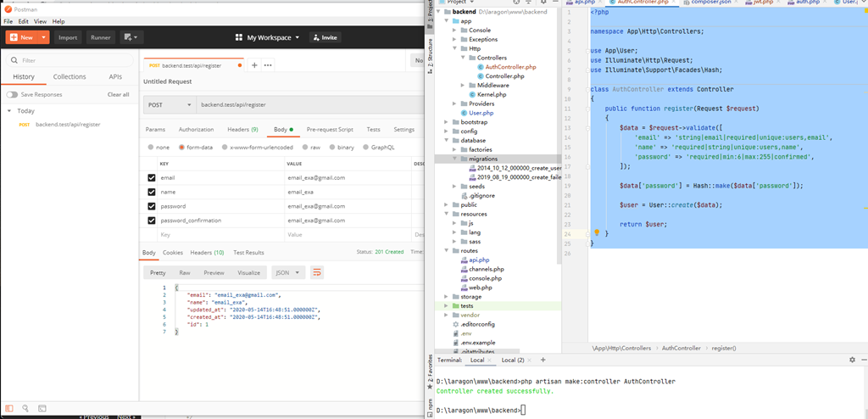
Task: Open Find and Replace icon in Postman footer
Action: pyautogui.click(x=25, y=409)
